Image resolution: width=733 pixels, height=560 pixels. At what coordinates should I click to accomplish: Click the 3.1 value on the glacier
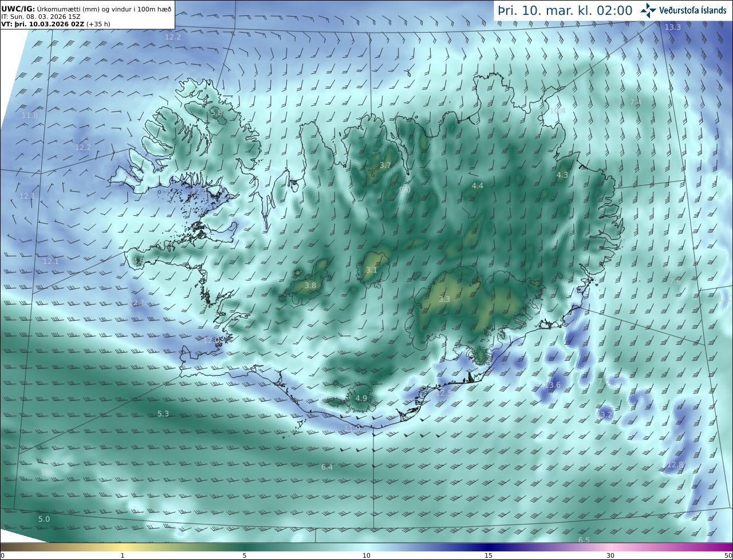(372, 270)
